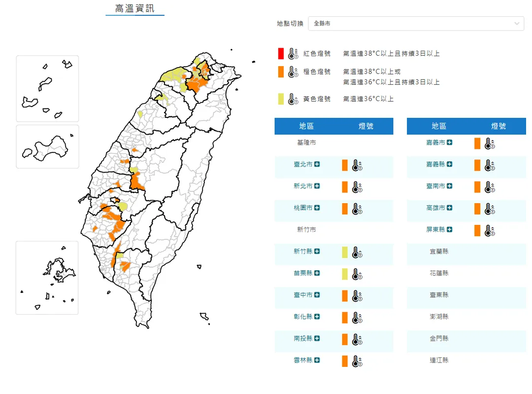This screenshot has height=394, width=532.
Task: Click thermometer icon in 屏東縣 row
Action: tap(490, 231)
